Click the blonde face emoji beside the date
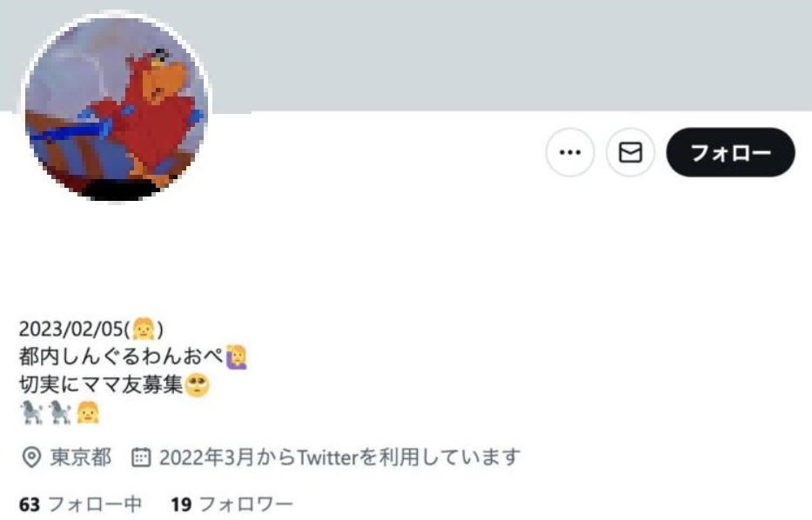The image size is (812, 520). tap(144, 329)
